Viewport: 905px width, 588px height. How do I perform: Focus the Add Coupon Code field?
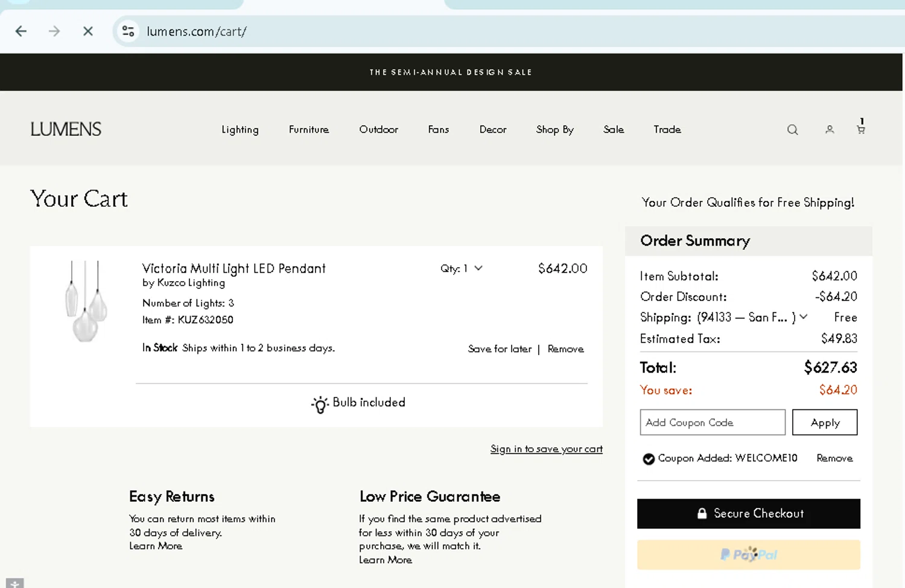click(x=712, y=422)
